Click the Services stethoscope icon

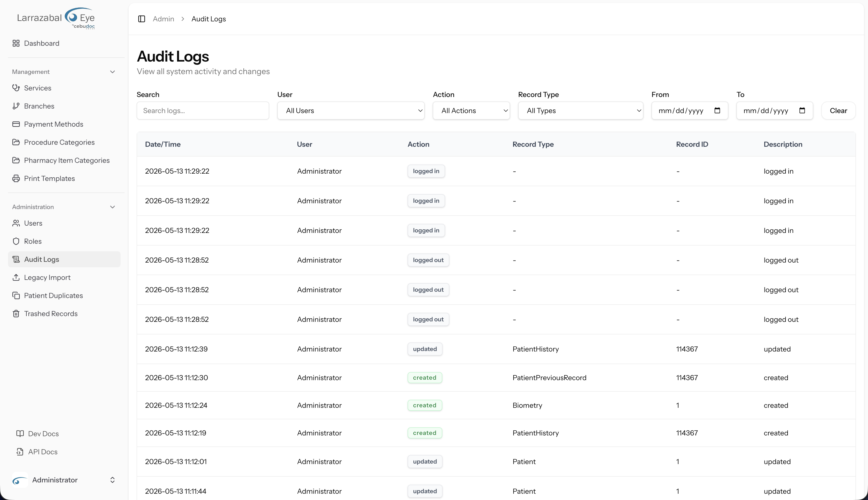click(x=16, y=88)
